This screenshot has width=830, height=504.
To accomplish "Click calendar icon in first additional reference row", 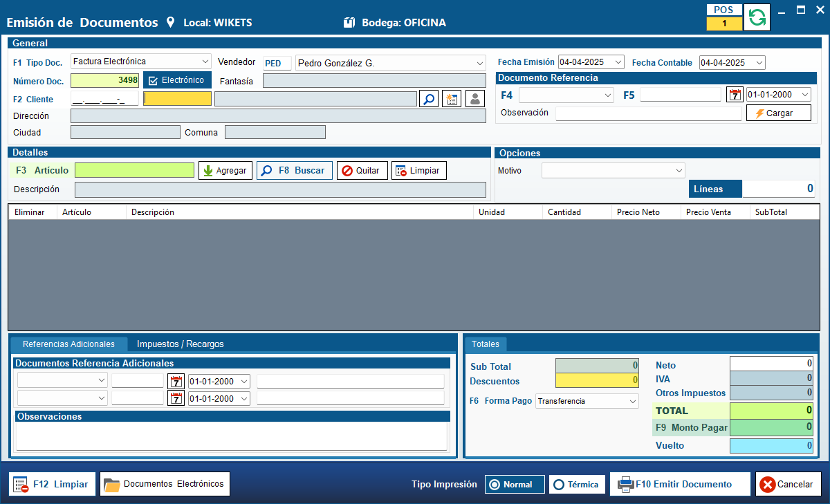I will [x=176, y=381].
